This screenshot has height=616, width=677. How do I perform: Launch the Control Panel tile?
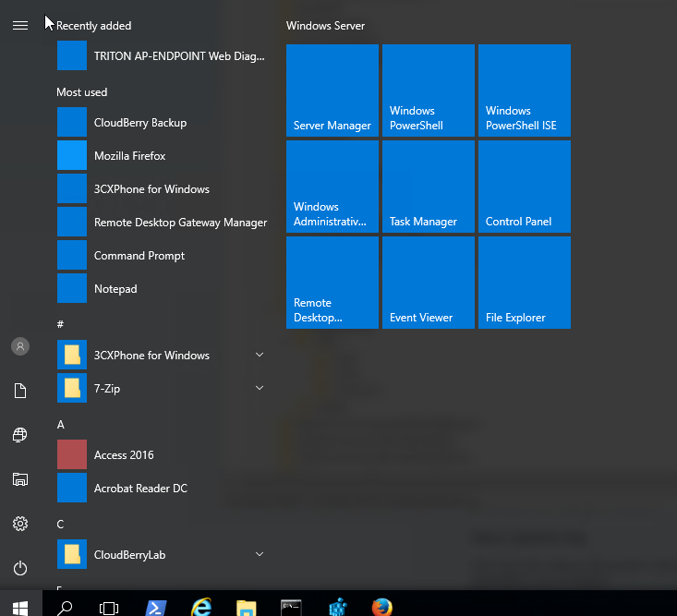click(x=525, y=187)
